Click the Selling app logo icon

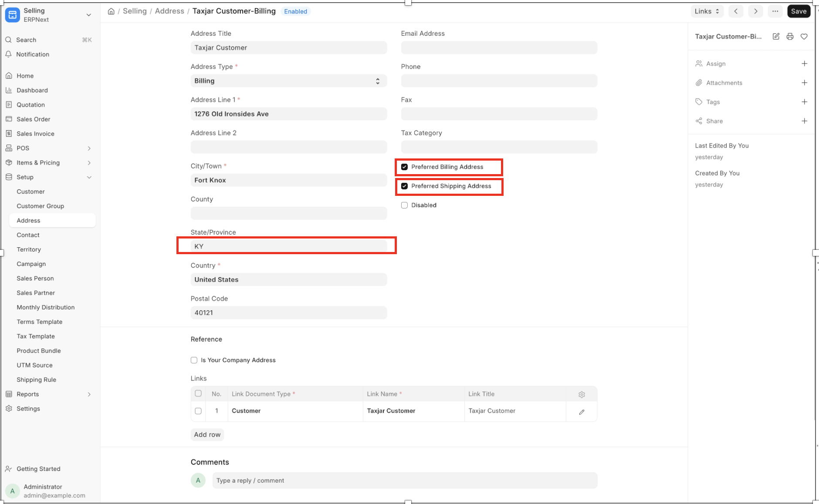[x=13, y=15]
